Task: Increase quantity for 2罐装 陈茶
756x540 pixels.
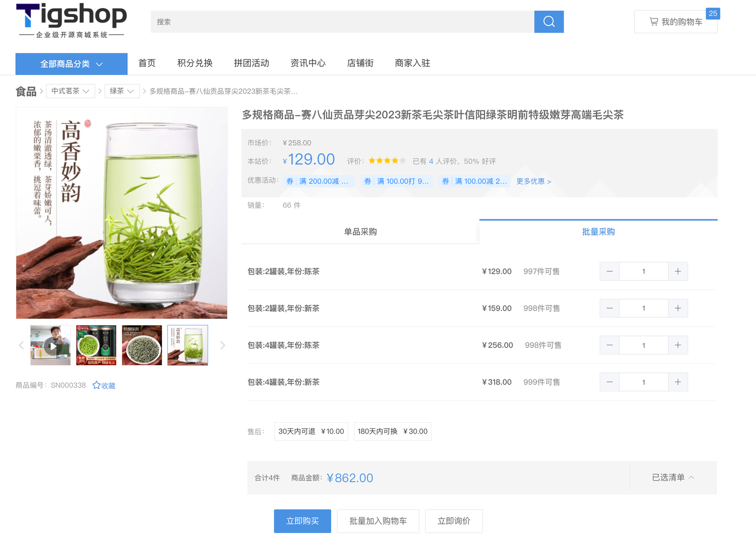Action: click(x=678, y=272)
